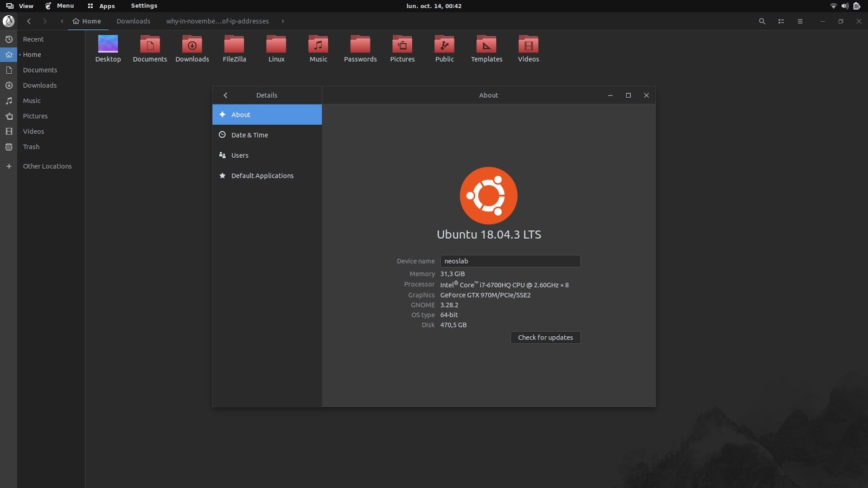The width and height of the screenshot is (868, 488).
Task: Click the forward chevron after the breadcrumb
Action: pos(283,21)
